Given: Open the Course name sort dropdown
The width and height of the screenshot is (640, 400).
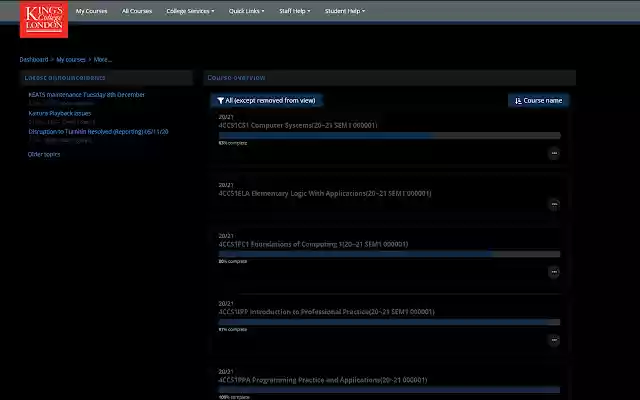Looking at the screenshot, I should tap(538, 100).
